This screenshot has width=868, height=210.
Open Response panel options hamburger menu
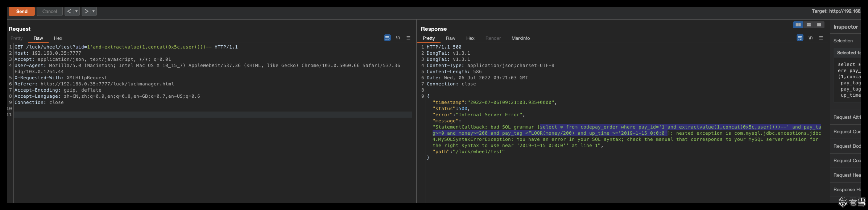(x=821, y=38)
